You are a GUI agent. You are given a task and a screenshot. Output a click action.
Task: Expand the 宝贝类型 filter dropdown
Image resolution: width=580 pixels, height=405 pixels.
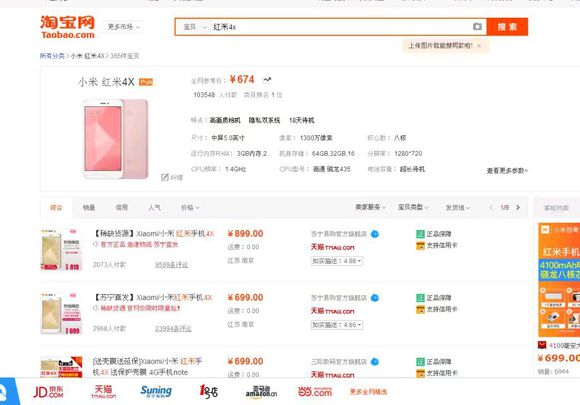tap(413, 207)
